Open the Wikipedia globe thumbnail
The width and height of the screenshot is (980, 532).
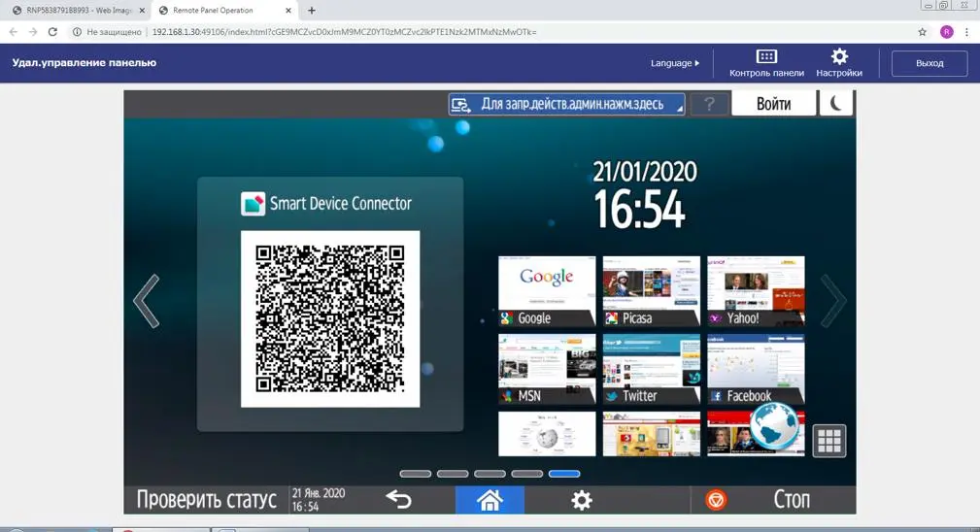coord(547,434)
